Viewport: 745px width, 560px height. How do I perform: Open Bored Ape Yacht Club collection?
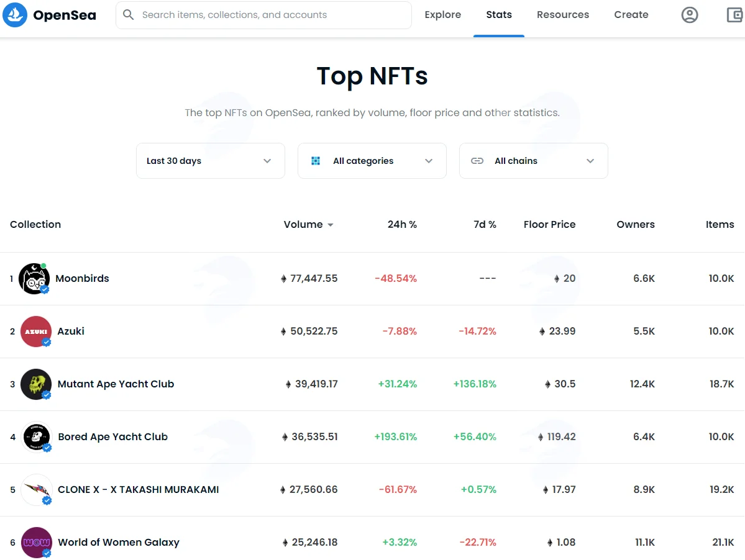[x=112, y=436]
